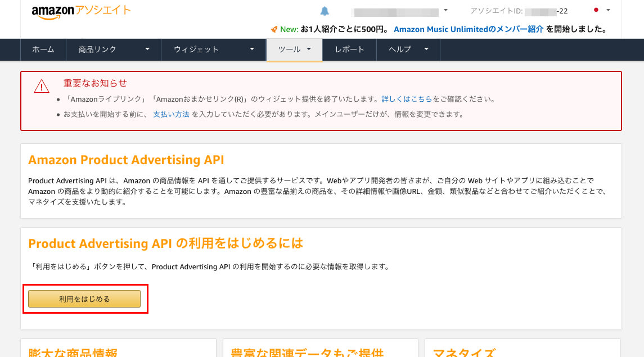Open the レポート tab
The height and width of the screenshot is (357, 644).
[x=349, y=49]
